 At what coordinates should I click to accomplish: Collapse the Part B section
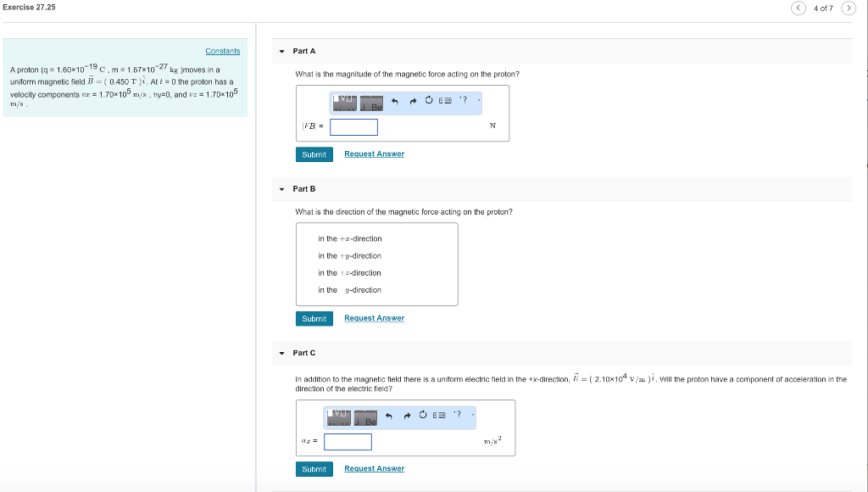click(x=281, y=188)
